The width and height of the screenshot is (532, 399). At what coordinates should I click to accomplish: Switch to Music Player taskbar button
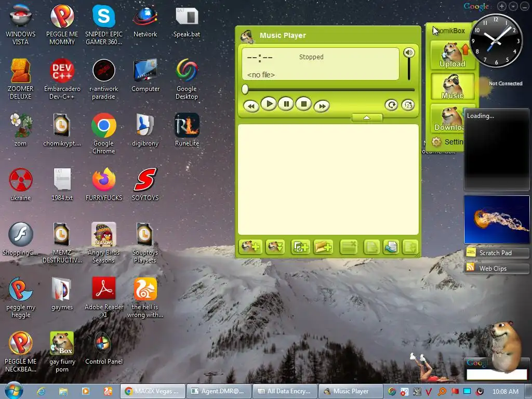coord(351,391)
